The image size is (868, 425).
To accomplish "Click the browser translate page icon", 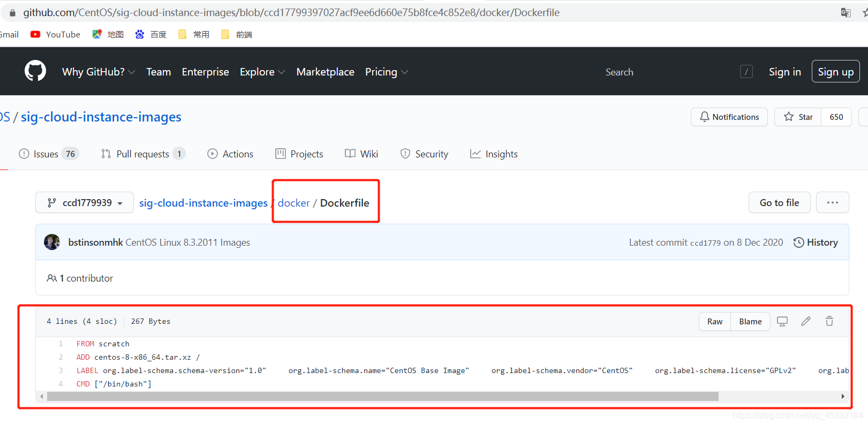I will pos(846,12).
